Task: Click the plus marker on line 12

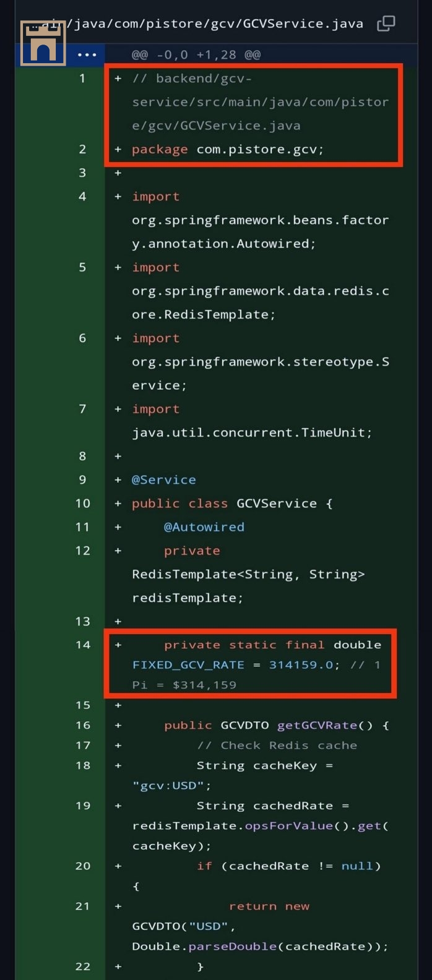Action: click(x=118, y=550)
